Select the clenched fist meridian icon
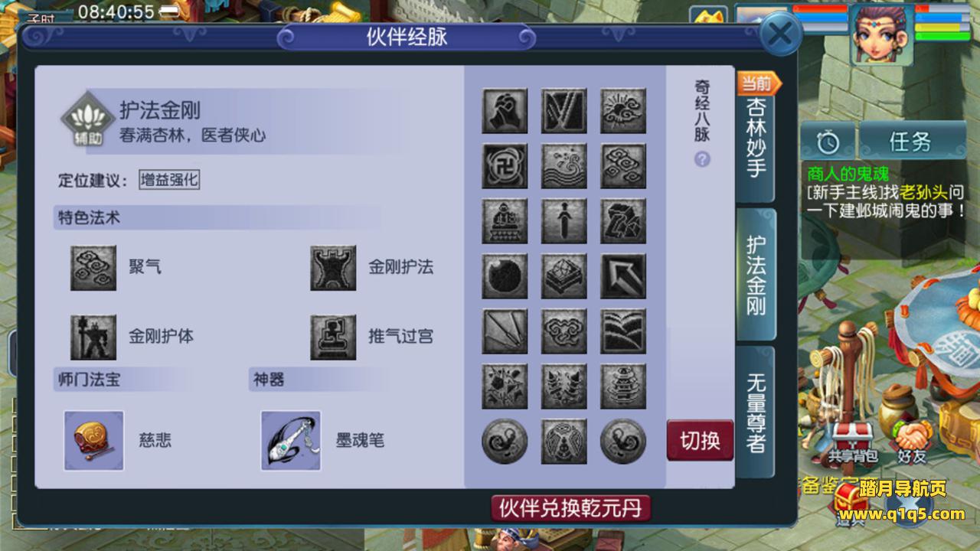The image size is (980, 551). [505, 111]
